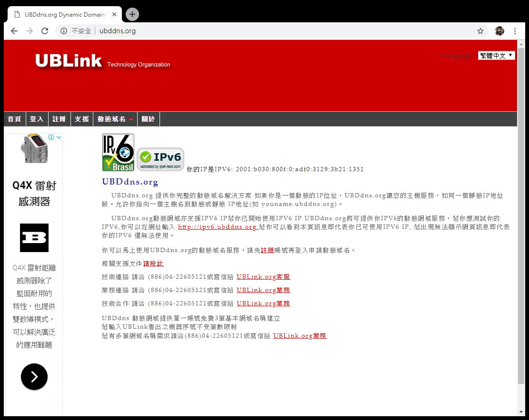The height and width of the screenshot is (420, 529).
Task: Reload the page with refresh icon
Action: (45, 31)
